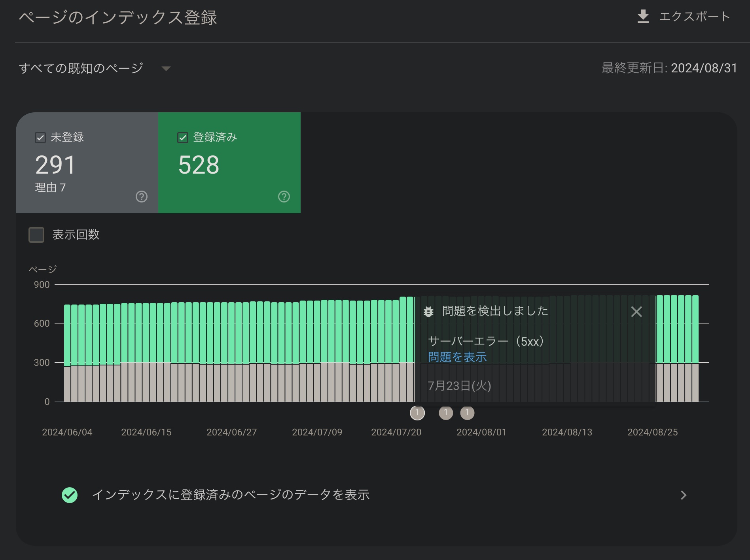Click help icon in the 登録済み card
This screenshot has height=560, width=750.
pos(284,197)
